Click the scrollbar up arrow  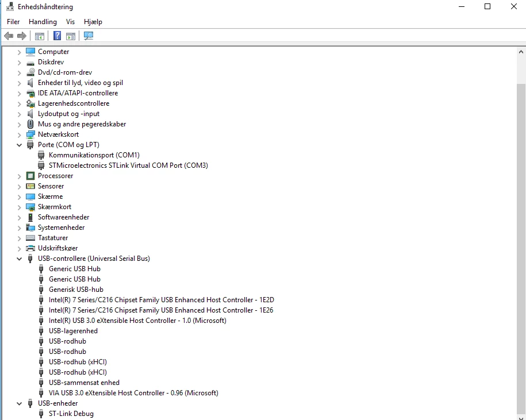click(x=521, y=52)
